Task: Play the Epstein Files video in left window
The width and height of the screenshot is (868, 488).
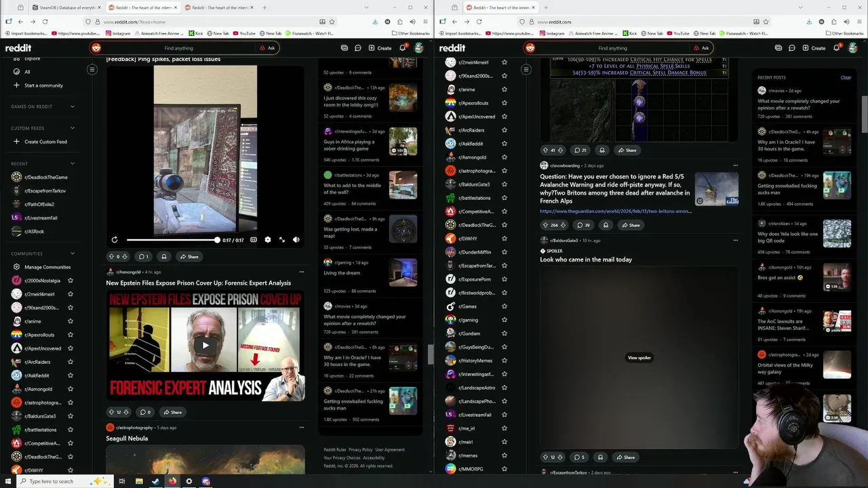Action: click(205, 345)
